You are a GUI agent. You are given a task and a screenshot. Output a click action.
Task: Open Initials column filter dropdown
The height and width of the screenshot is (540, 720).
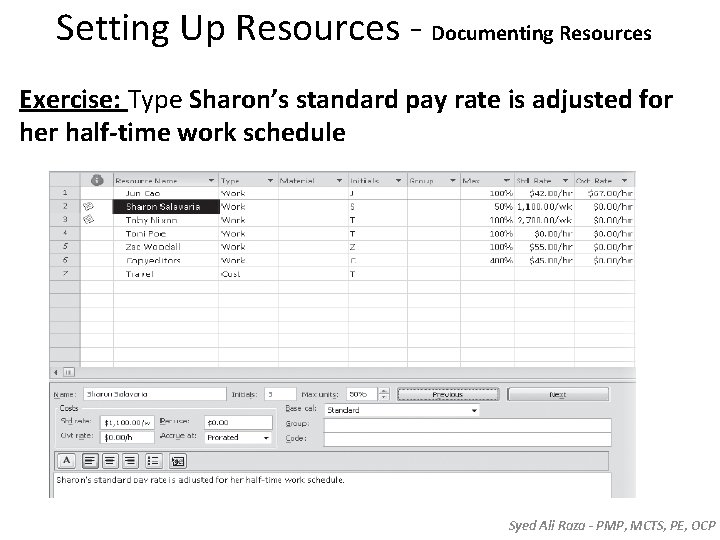coord(398,180)
